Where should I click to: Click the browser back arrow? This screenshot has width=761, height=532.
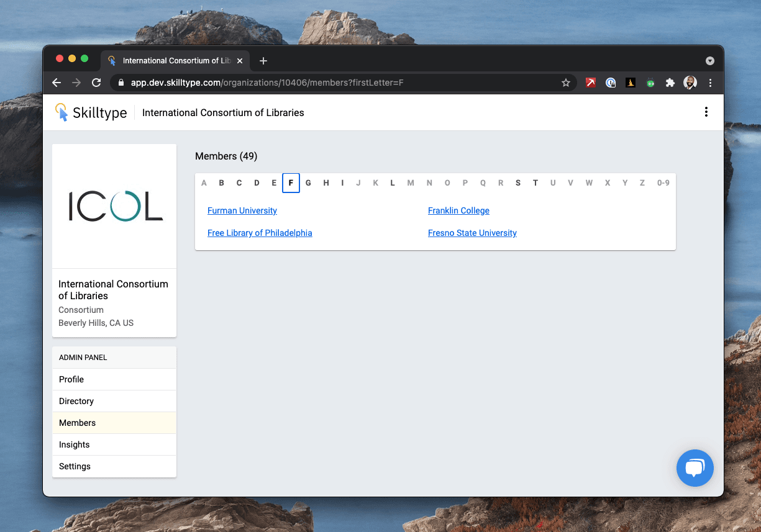(57, 83)
